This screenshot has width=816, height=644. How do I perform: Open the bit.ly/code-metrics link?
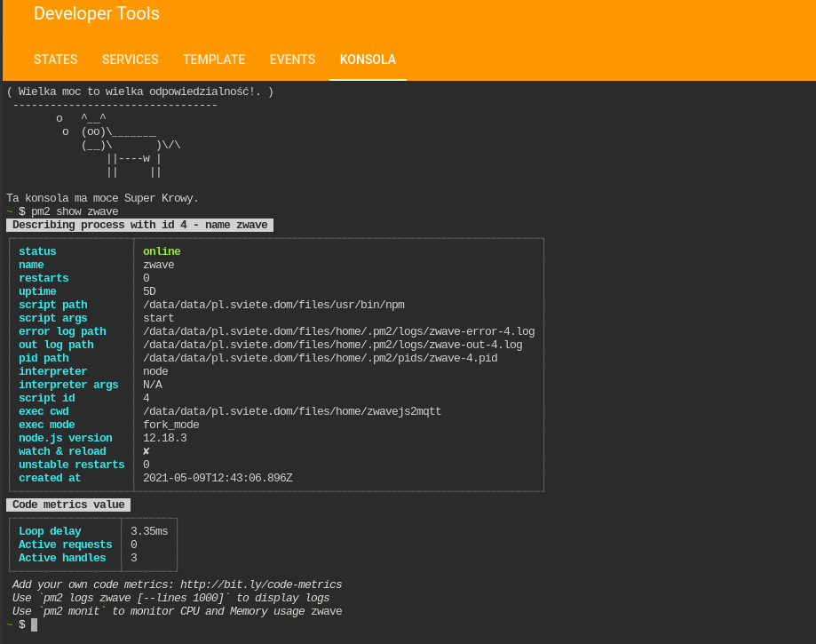point(261,584)
